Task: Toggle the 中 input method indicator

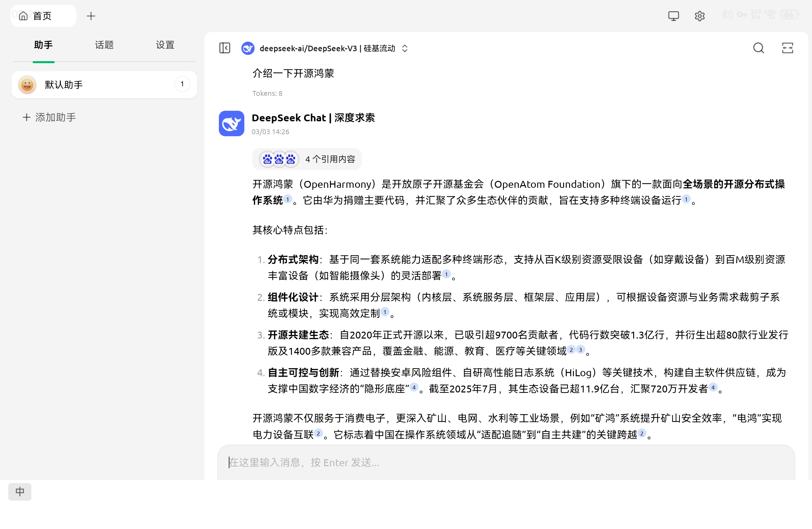Action: 20,492
